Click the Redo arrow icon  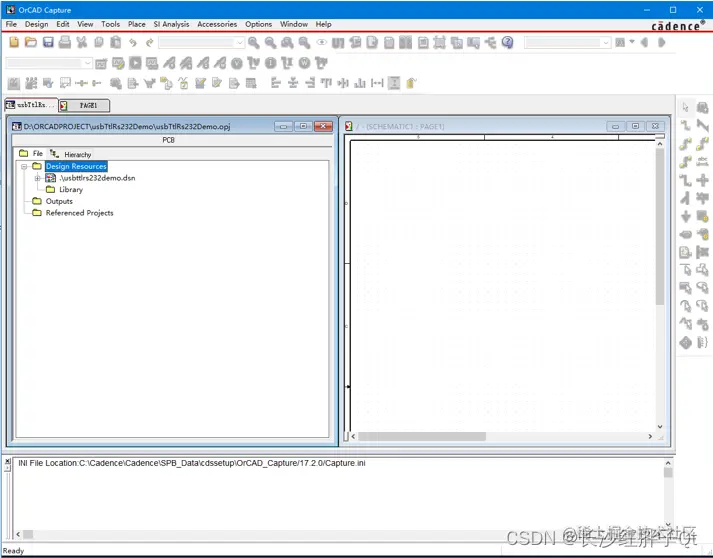[x=149, y=43]
